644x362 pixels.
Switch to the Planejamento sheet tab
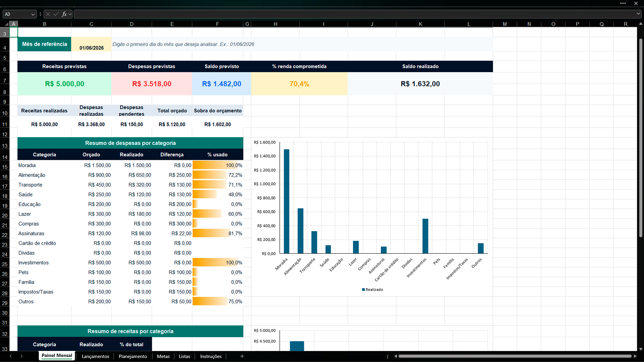pyautogui.click(x=133, y=356)
